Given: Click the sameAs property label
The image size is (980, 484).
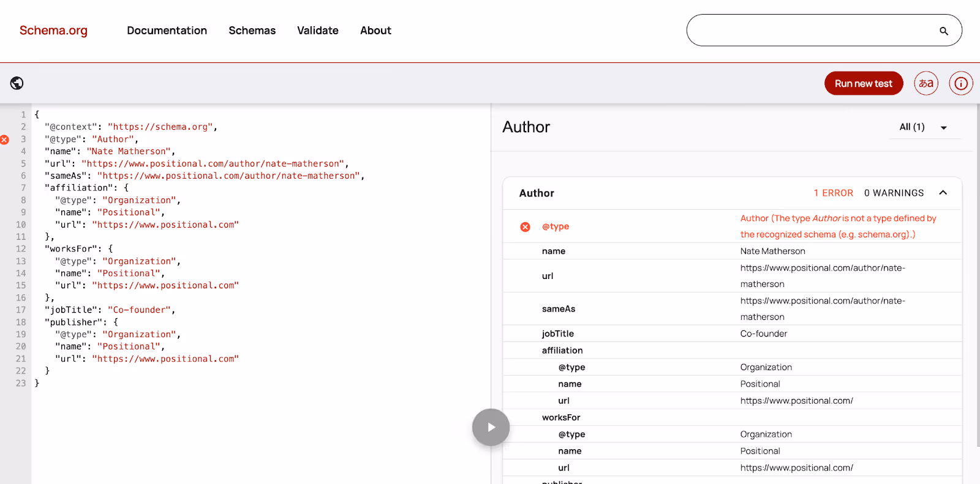Looking at the screenshot, I should point(559,309).
